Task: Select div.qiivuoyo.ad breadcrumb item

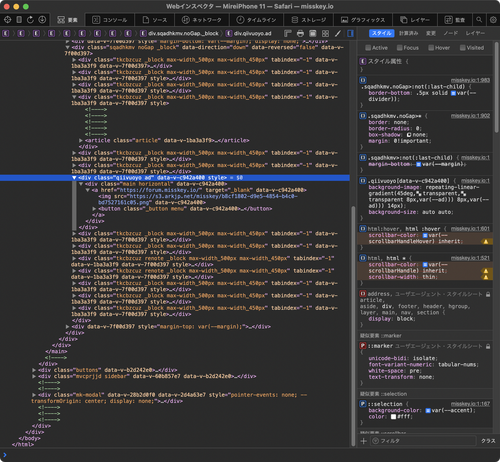Action: pyautogui.click(x=249, y=33)
